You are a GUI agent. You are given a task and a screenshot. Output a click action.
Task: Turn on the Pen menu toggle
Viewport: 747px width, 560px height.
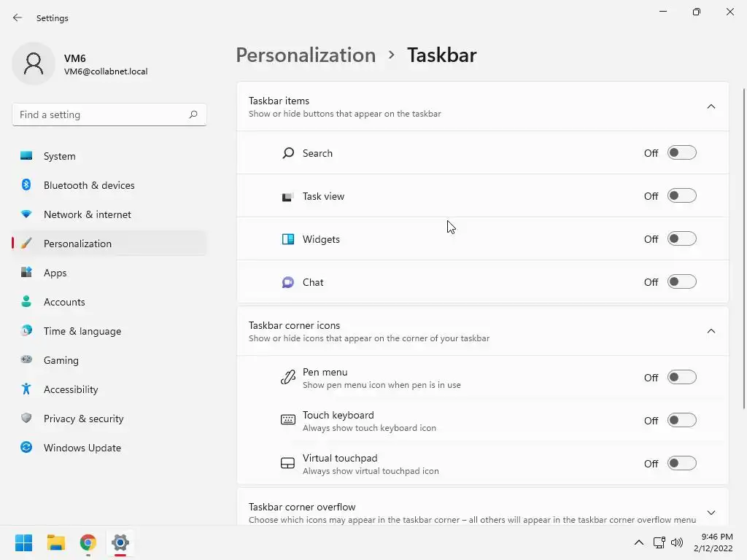682,377
